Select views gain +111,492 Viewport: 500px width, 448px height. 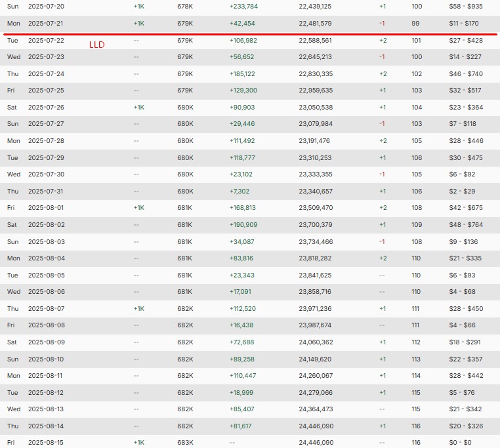point(242,141)
